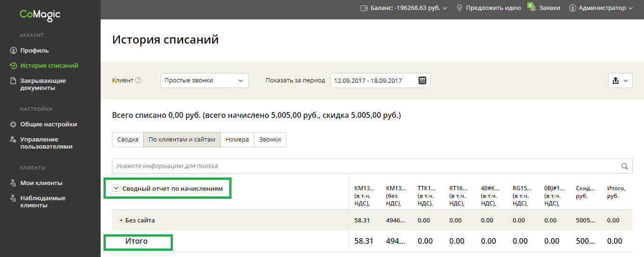Go to Мои клиенты
This screenshot has width=644, height=257.
(x=41, y=183)
